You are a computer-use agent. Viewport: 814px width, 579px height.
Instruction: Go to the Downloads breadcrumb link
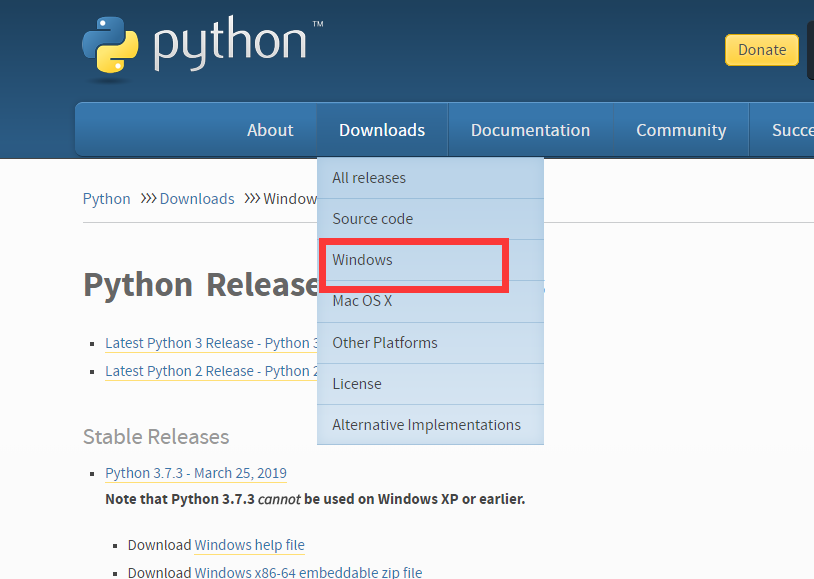click(x=197, y=199)
